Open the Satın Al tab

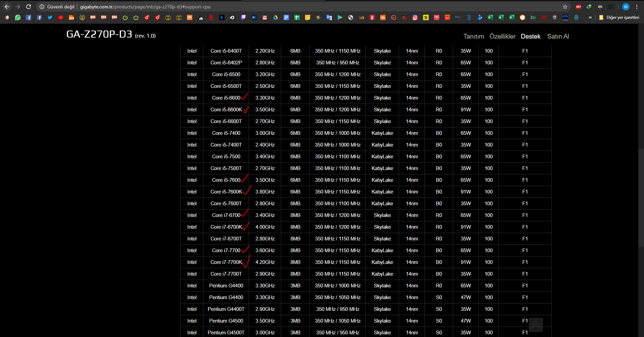pyautogui.click(x=558, y=36)
